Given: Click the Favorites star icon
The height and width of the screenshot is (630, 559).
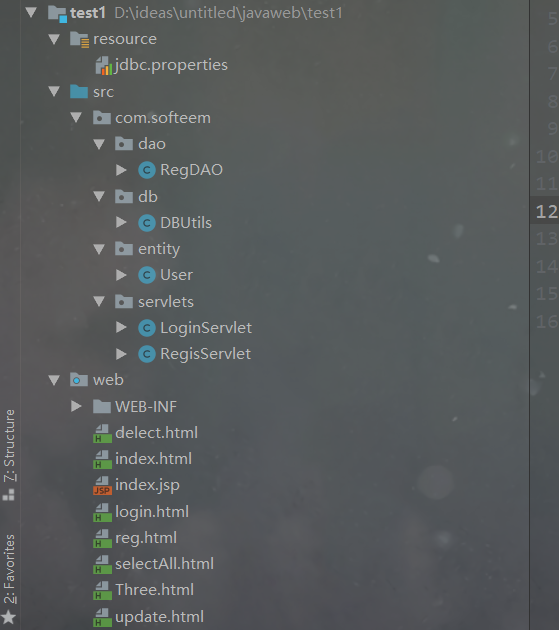Looking at the screenshot, I should pyautogui.click(x=8, y=617).
